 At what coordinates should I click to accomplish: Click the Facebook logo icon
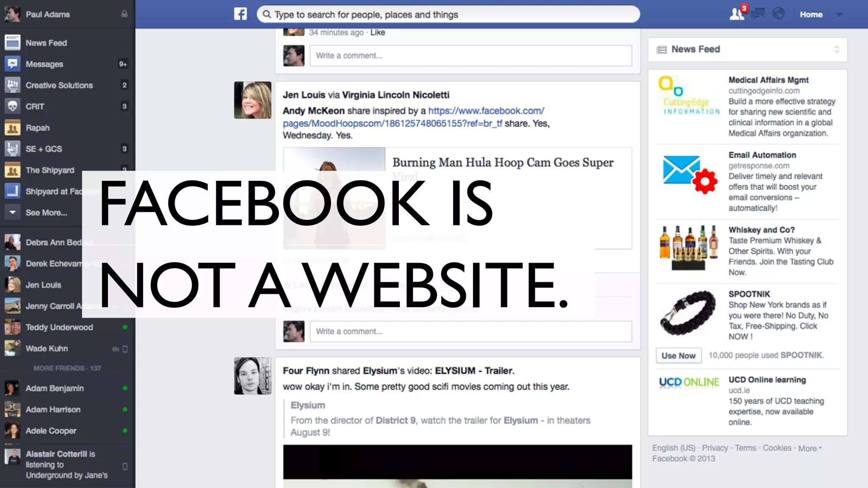[240, 14]
